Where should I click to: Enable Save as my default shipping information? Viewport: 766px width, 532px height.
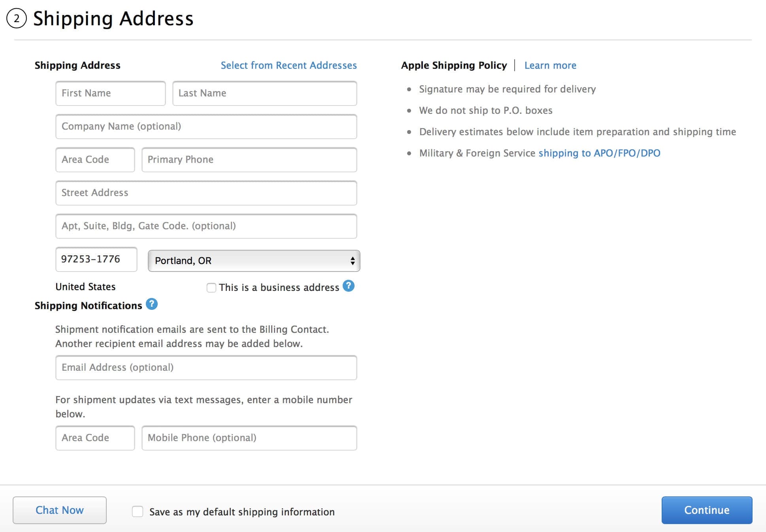(x=138, y=511)
